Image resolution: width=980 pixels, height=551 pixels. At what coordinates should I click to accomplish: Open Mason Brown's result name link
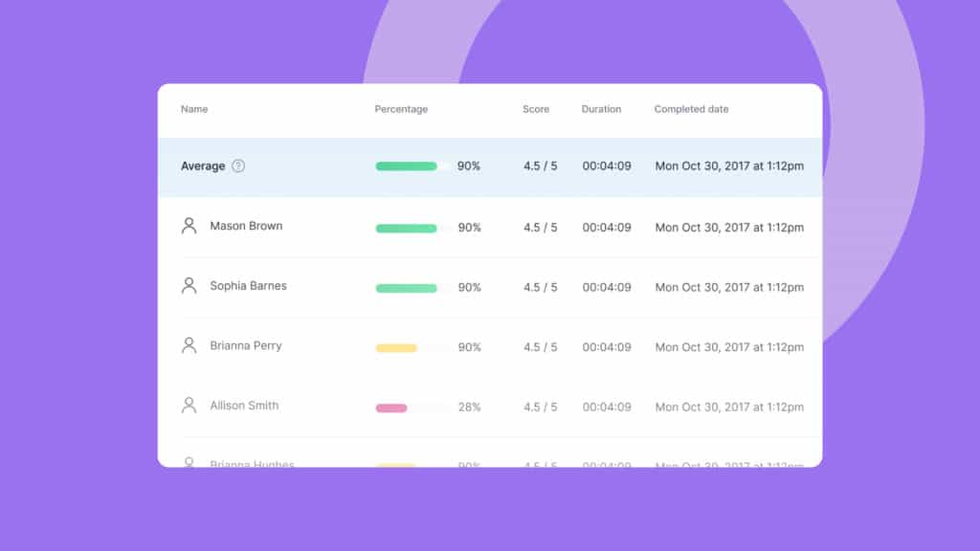click(246, 226)
